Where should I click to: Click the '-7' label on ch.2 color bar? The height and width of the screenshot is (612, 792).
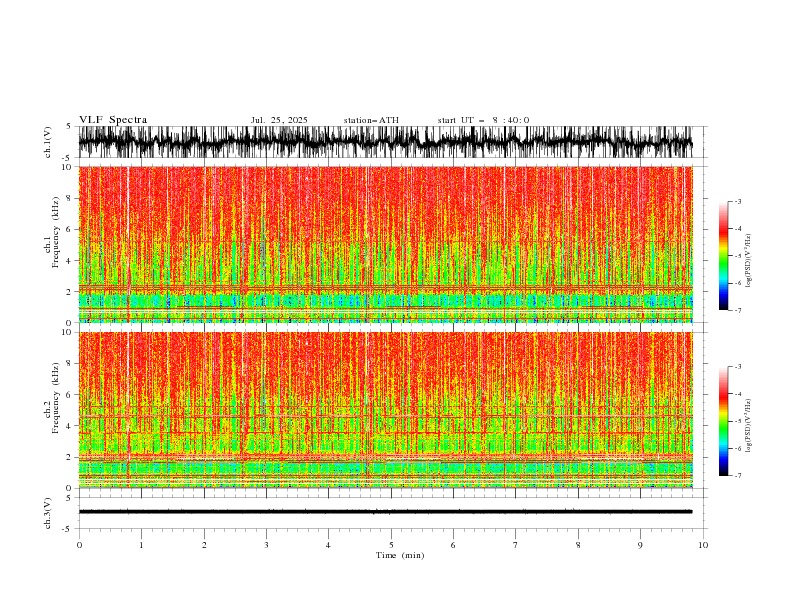click(x=737, y=475)
